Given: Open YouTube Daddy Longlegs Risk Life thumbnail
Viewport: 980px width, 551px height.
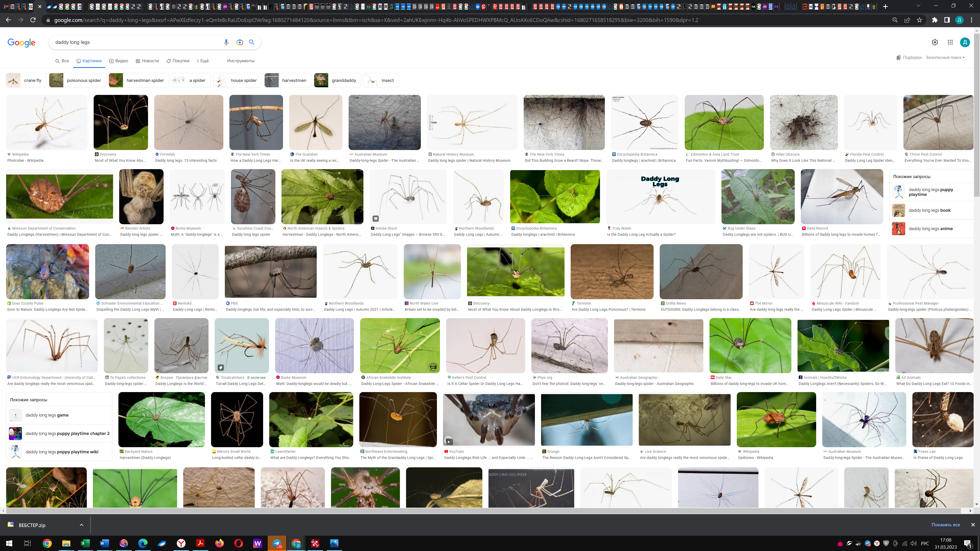Looking at the screenshot, I should pos(489,419).
